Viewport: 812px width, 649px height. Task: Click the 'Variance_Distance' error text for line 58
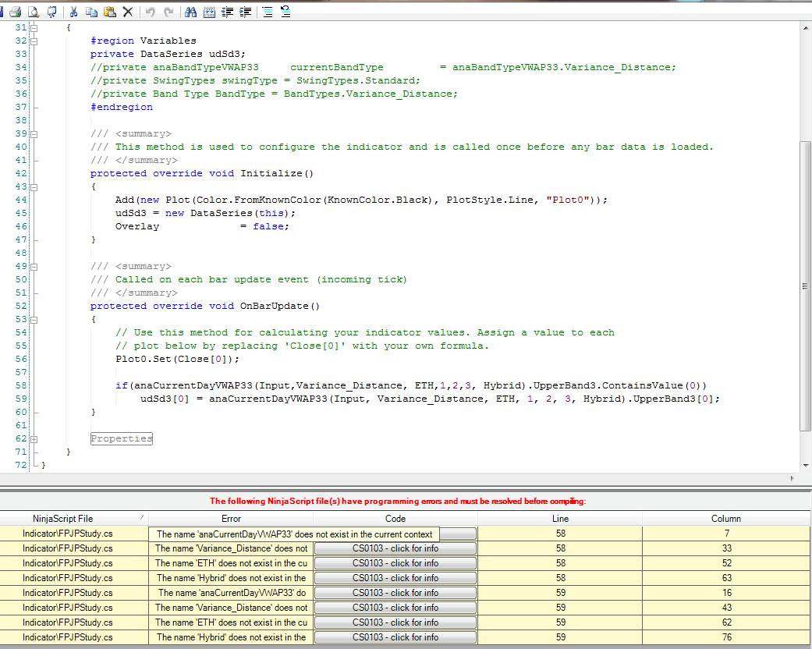pyautogui.click(x=231, y=548)
